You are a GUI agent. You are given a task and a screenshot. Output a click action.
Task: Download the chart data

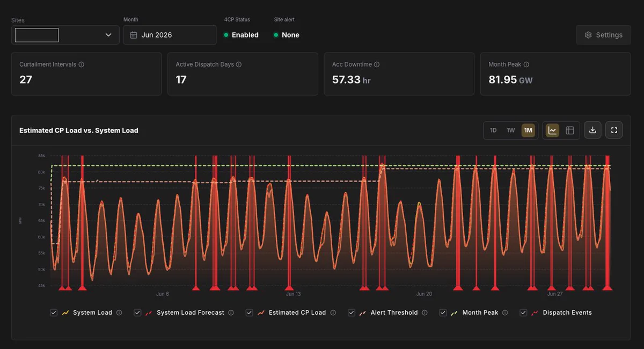tap(592, 130)
